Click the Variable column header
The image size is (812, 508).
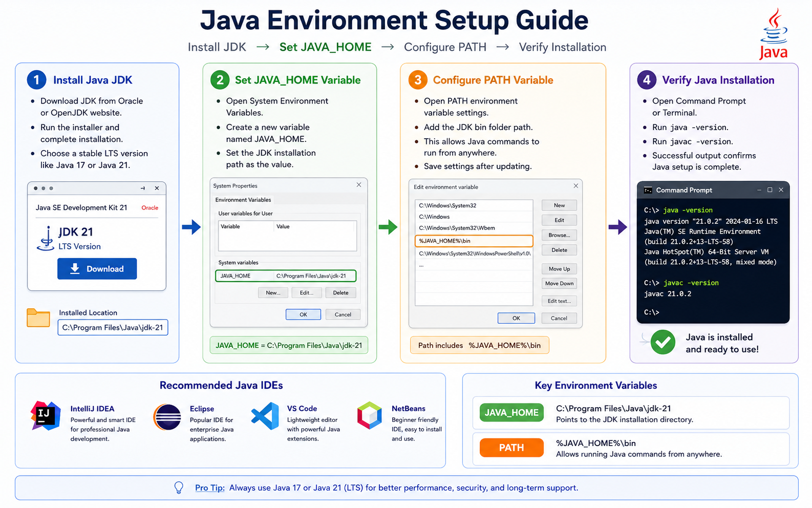pos(230,226)
